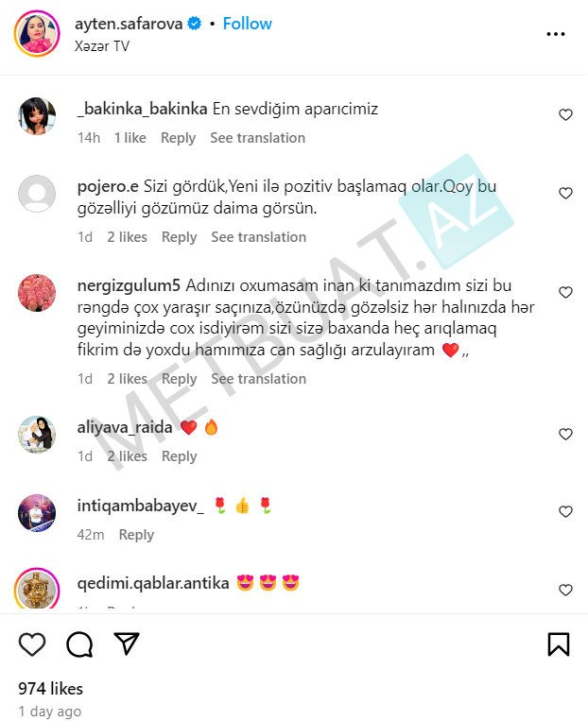Image resolution: width=588 pixels, height=721 pixels.
Task: Like _bakinka_bakinka's comment heart
Action: point(565,114)
